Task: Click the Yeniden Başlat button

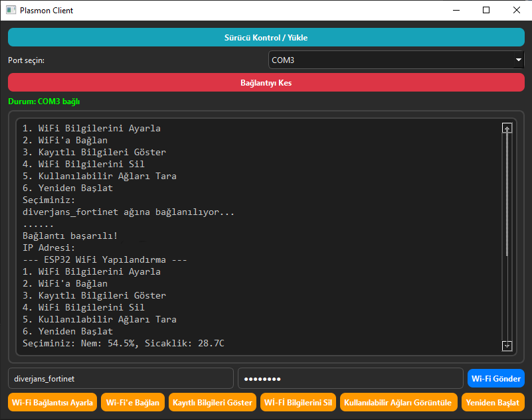Action: click(492, 403)
